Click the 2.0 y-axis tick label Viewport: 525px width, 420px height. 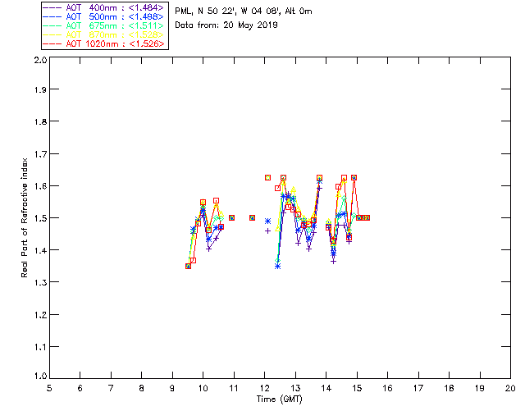point(40,61)
